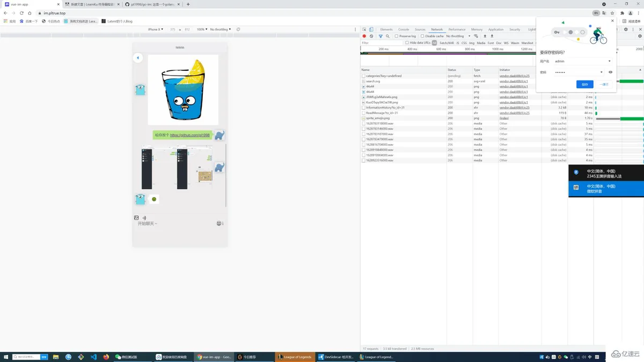Switch to the Security tab
Viewport: 644px width, 362px height.
[515, 29]
